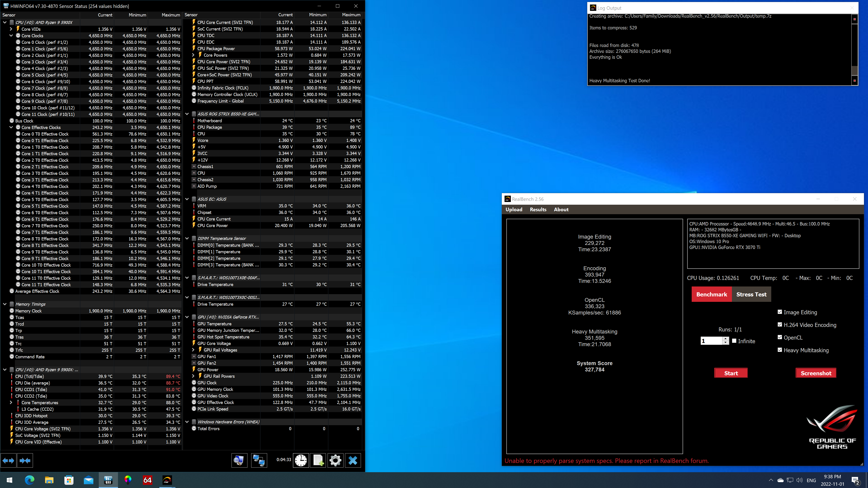Switch to HWiNFO taskbar icon
868x488 pixels.
point(108,480)
